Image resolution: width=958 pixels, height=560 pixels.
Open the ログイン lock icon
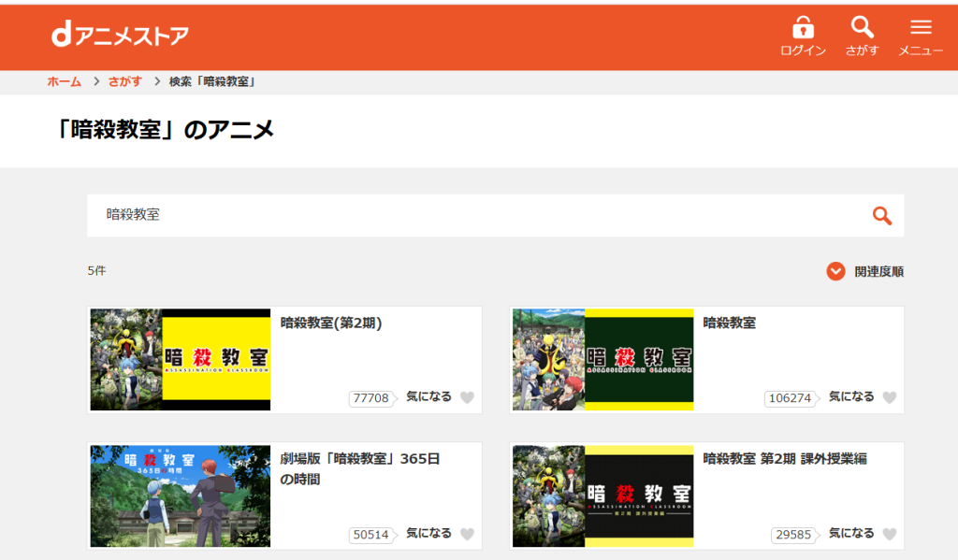click(803, 36)
